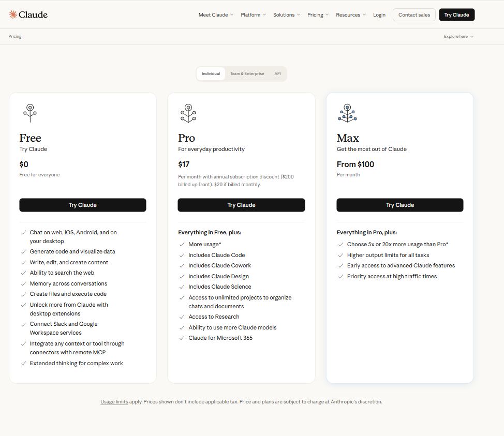
Task: Click checkmark beside Priority access at high traffic times
Action: [340, 277]
